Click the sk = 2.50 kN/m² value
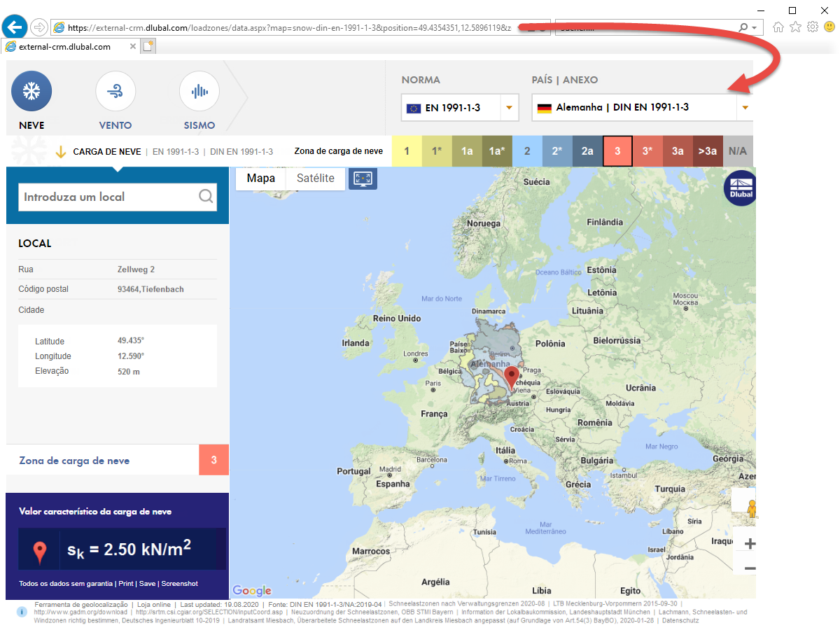This screenshot has width=840, height=630. point(129,548)
